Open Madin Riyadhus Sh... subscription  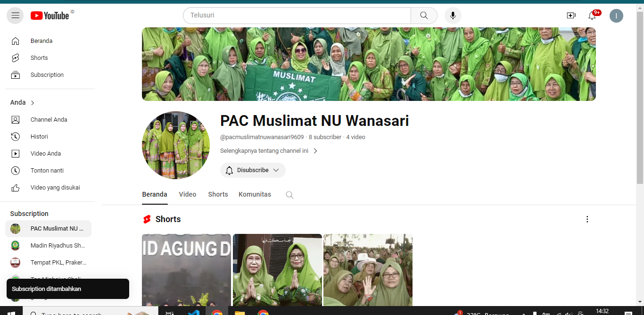(x=48, y=246)
